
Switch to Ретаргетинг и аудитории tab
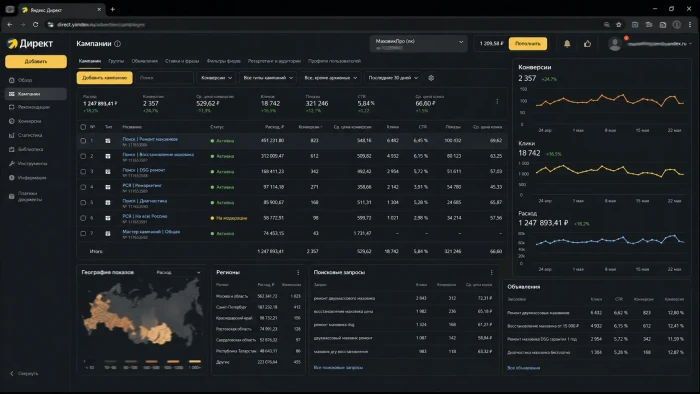tap(274, 61)
